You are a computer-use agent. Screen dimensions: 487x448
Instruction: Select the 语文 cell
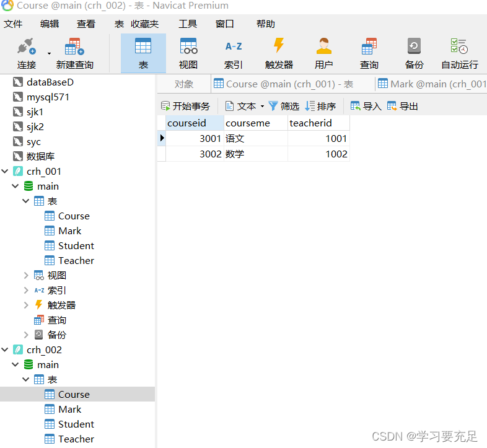[256, 139]
